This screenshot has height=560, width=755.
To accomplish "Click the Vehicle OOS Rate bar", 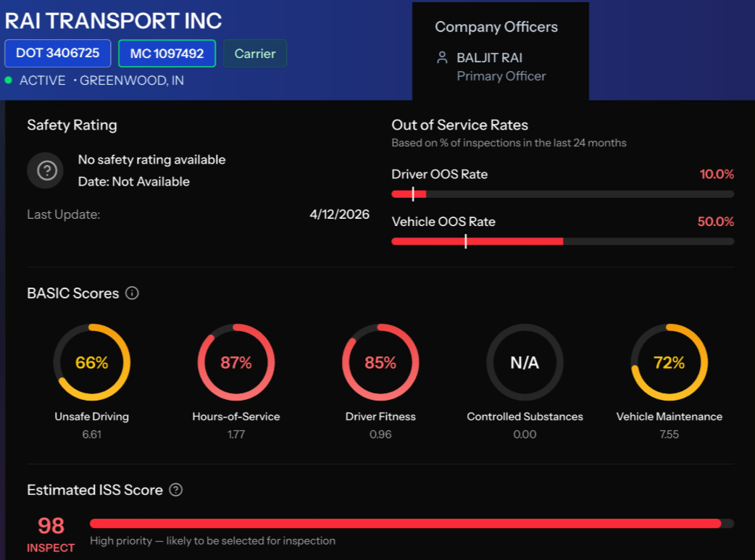I will pyautogui.click(x=562, y=241).
